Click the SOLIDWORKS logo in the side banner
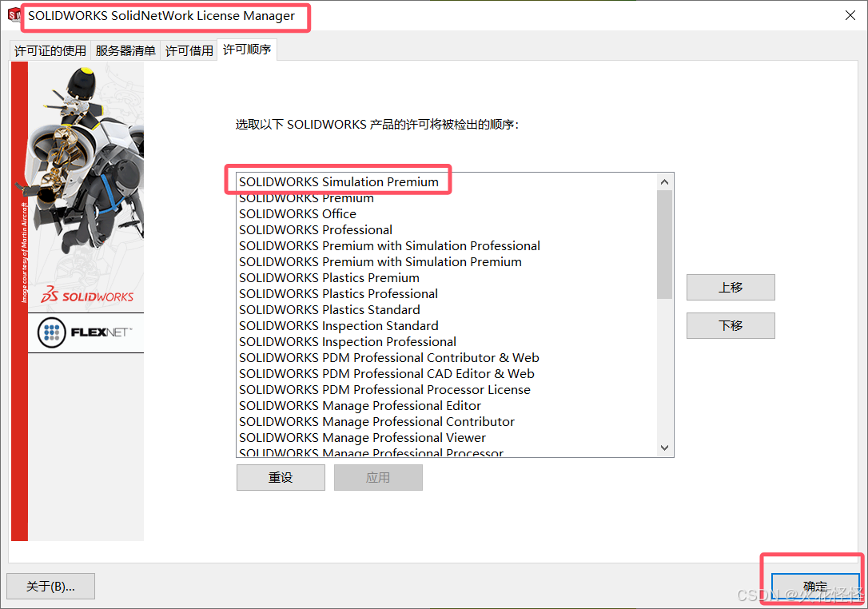868x609 pixels. [87, 295]
